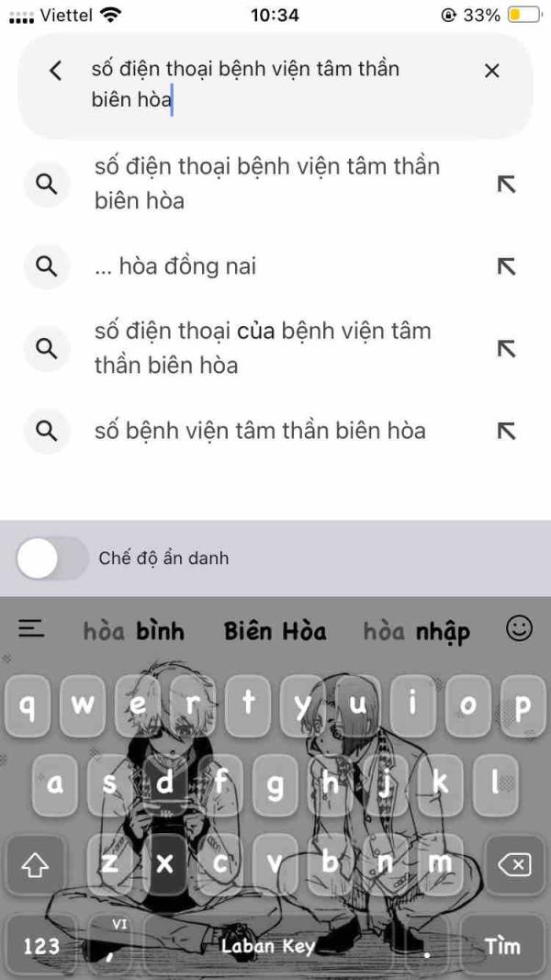Image resolution: width=551 pixels, height=980 pixels.
Task: Tap the backspace key on the keyboard
Action: [x=515, y=865]
